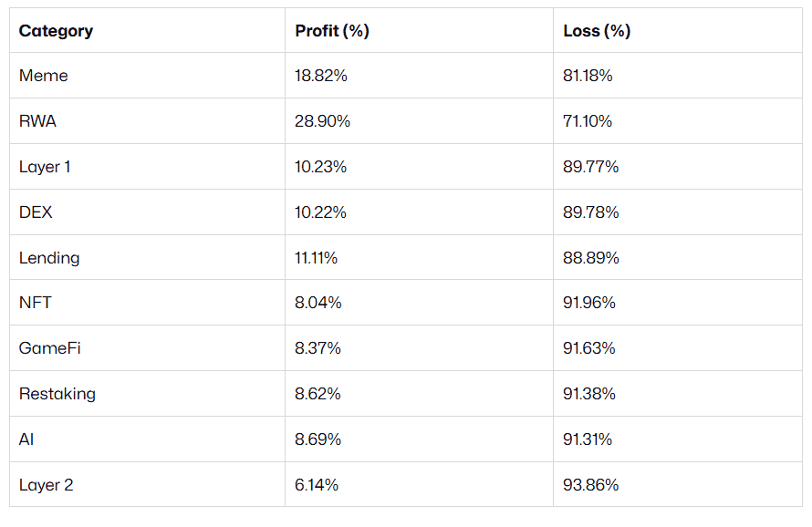Select GameFi profit value 8.37%

pyautogui.click(x=318, y=348)
